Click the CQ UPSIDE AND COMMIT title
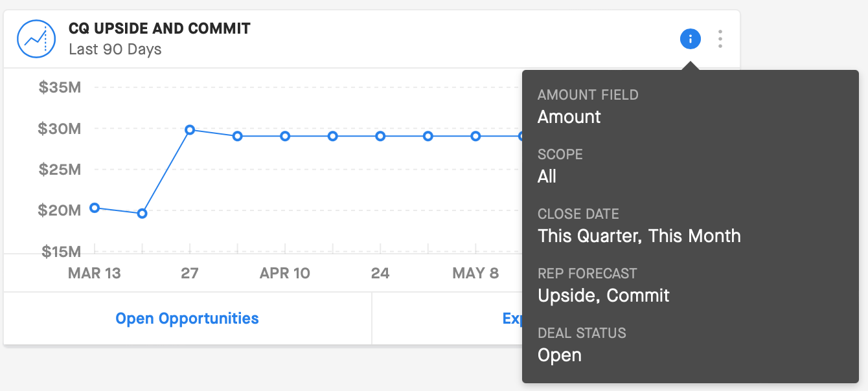 pos(159,28)
